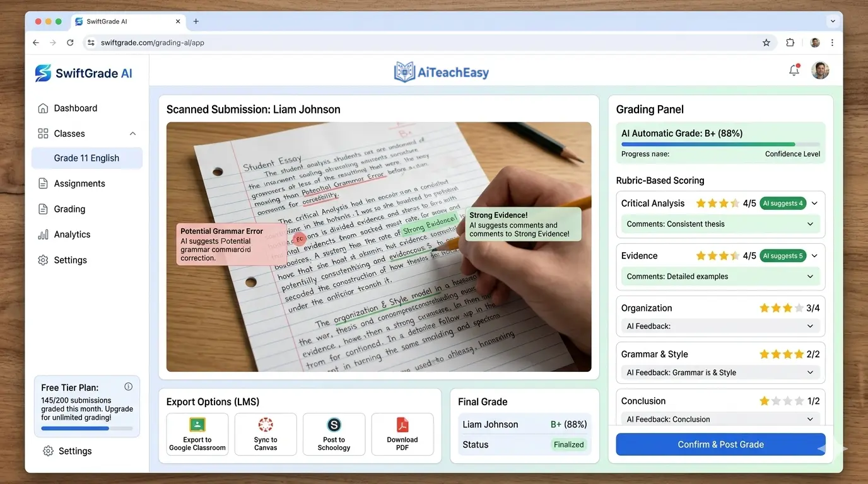868x484 pixels.
Task: Click the Free Tier Plan info icon
Action: click(x=129, y=387)
